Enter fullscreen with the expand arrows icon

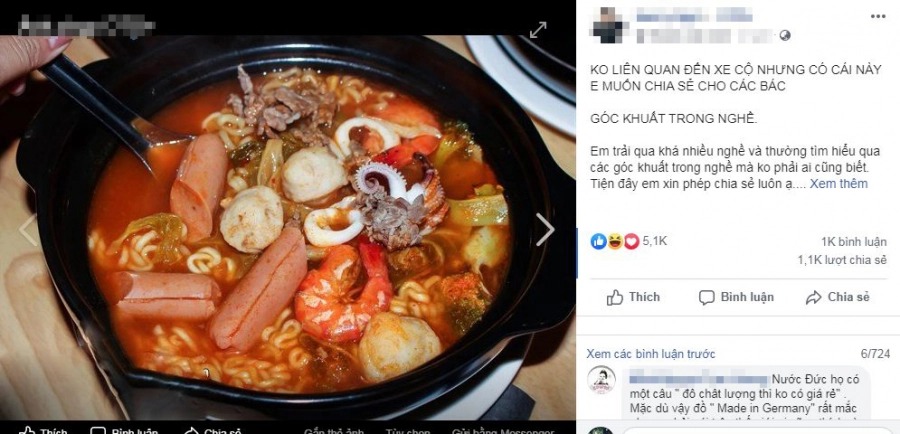pyautogui.click(x=538, y=30)
